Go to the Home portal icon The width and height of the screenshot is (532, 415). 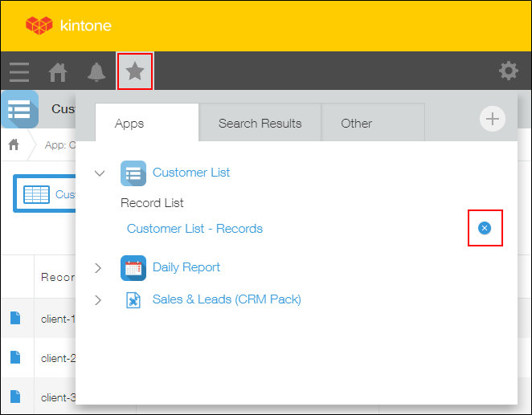58,72
